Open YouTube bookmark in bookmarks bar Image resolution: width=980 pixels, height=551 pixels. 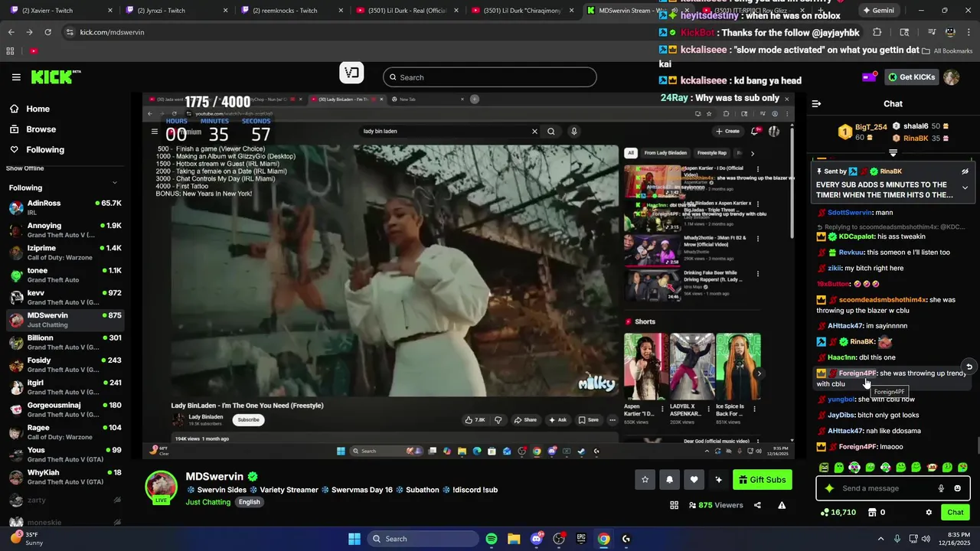point(34,51)
